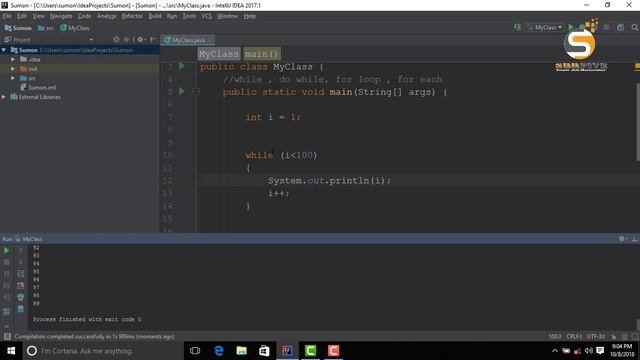Open the Project Structure toolbar icon
The image size is (640, 360).
pos(620,27)
